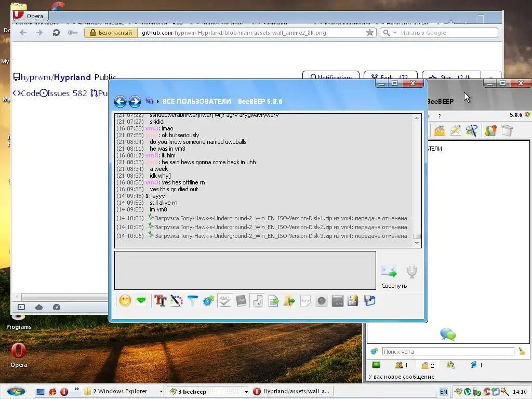Switch to the green screen tab in BeeBEEP
The height and width of the screenshot is (399, 532).
(376, 365)
